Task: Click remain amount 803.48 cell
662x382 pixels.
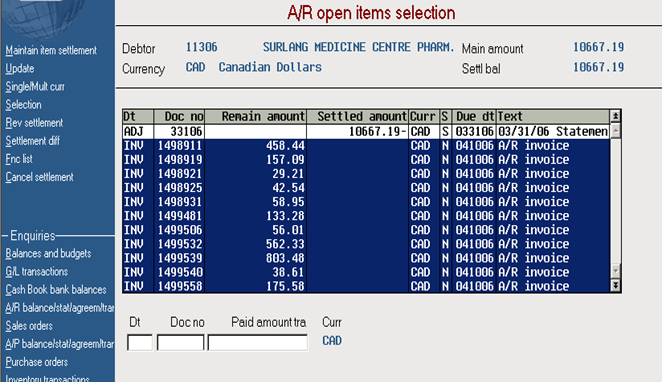Action: 256,258
